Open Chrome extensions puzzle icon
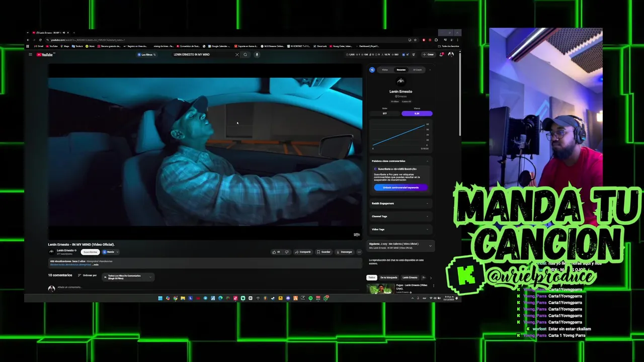Image resolution: width=644 pixels, height=362 pixels. click(436, 40)
